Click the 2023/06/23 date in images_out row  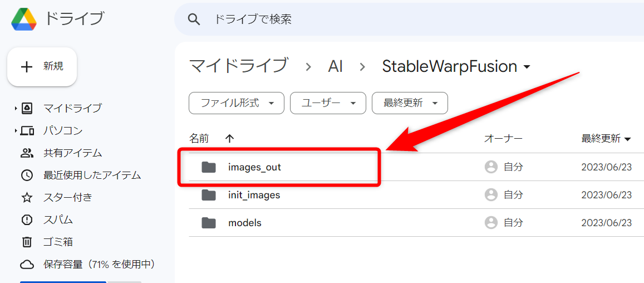coord(607,167)
